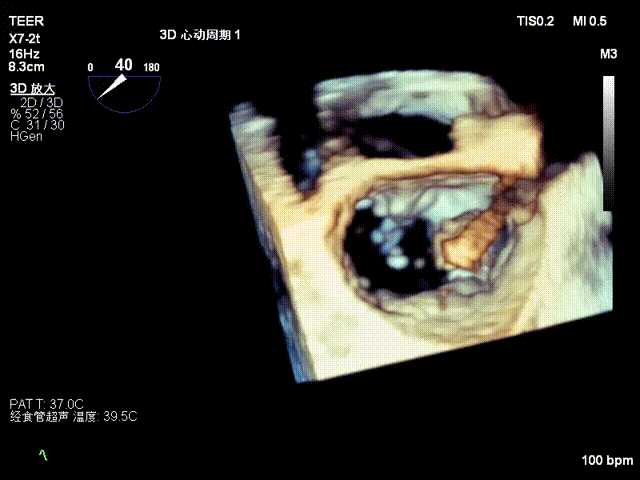640x480 pixels.
Task: Click the 16Hz frame rate readout
Action: click(23, 52)
